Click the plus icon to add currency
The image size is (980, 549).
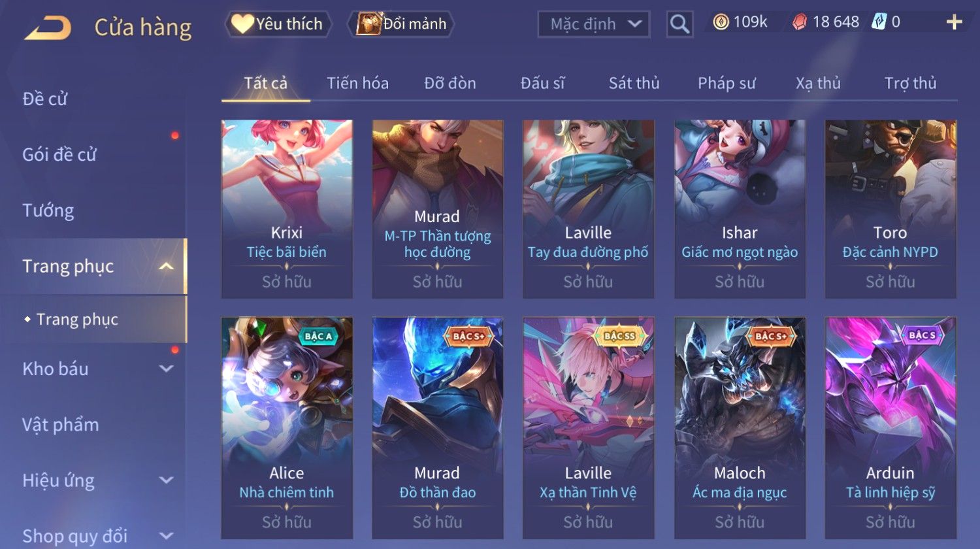tap(954, 22)
